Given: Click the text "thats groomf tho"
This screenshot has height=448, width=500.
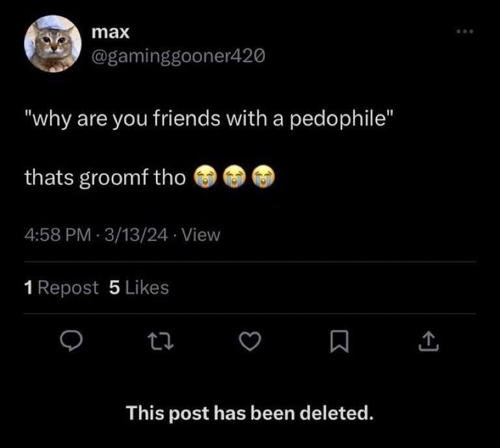Looking at the screenshot, I should point(105,178).
